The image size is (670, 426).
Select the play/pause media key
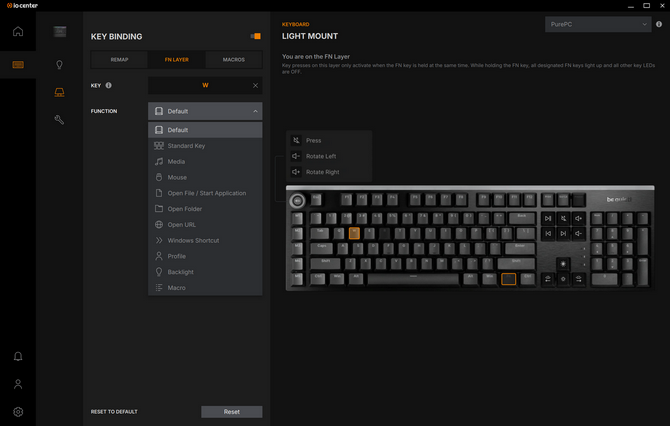click(x=548, y=218)
